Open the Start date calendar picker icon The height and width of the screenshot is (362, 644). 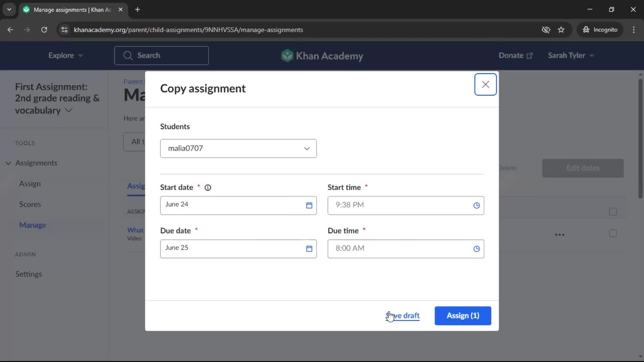point(309,205)
